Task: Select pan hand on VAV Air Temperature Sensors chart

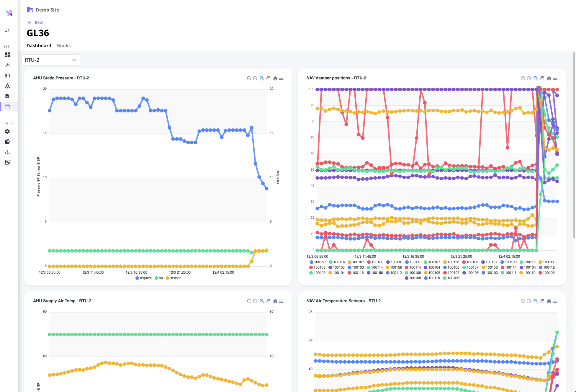Action: [x=542, y=301]
